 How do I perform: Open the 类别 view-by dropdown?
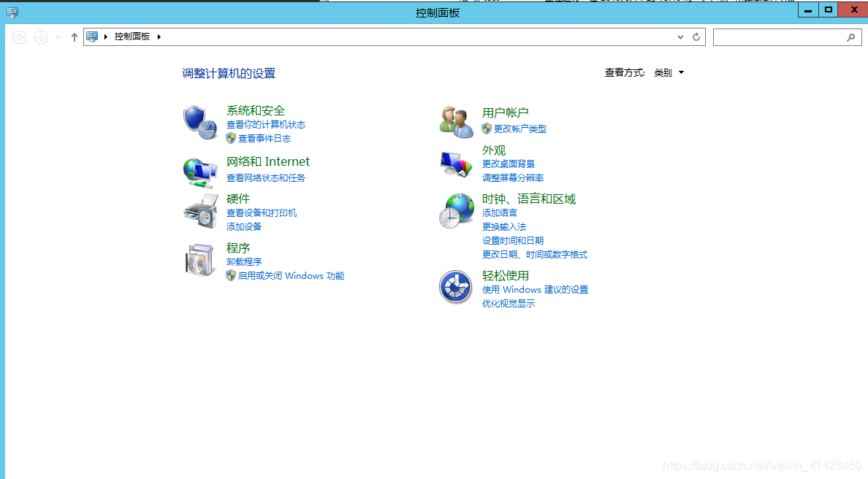[x=669, y=72]
